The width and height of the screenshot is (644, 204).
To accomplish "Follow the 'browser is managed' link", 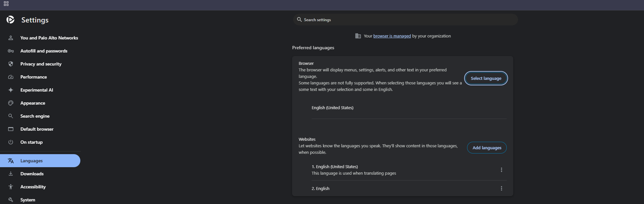I will 392,36.
